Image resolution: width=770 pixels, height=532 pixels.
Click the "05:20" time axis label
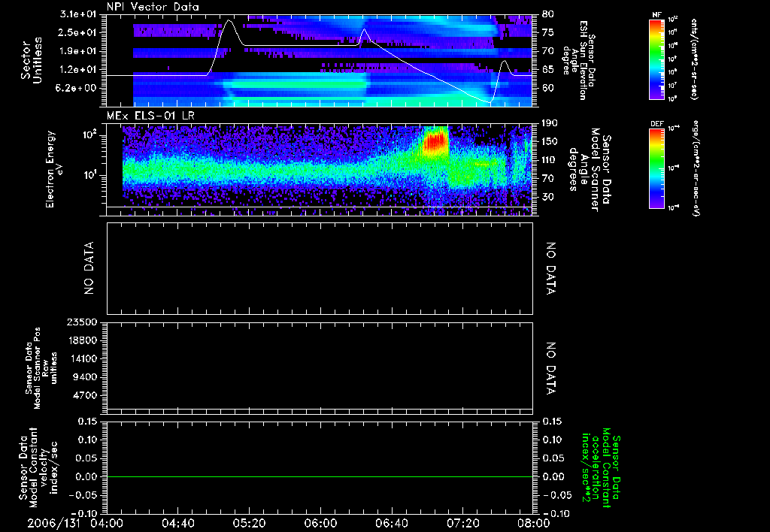click(x=249, y=523)
